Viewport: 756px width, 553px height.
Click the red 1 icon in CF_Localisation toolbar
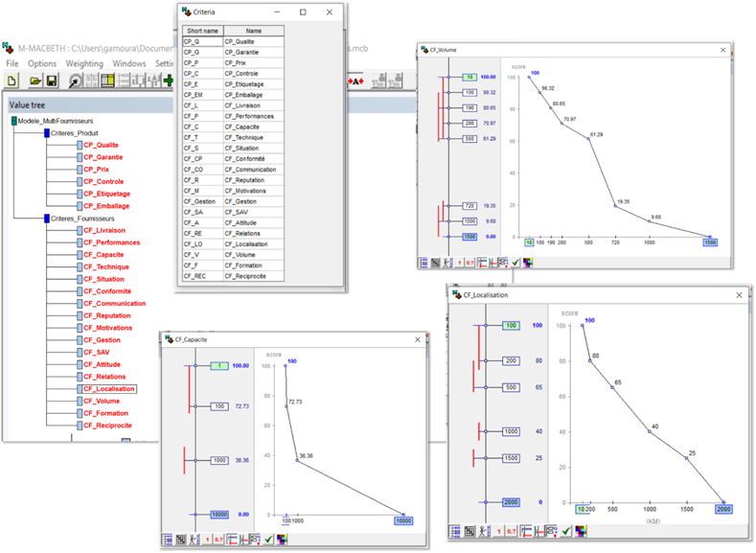pos(498,531)
